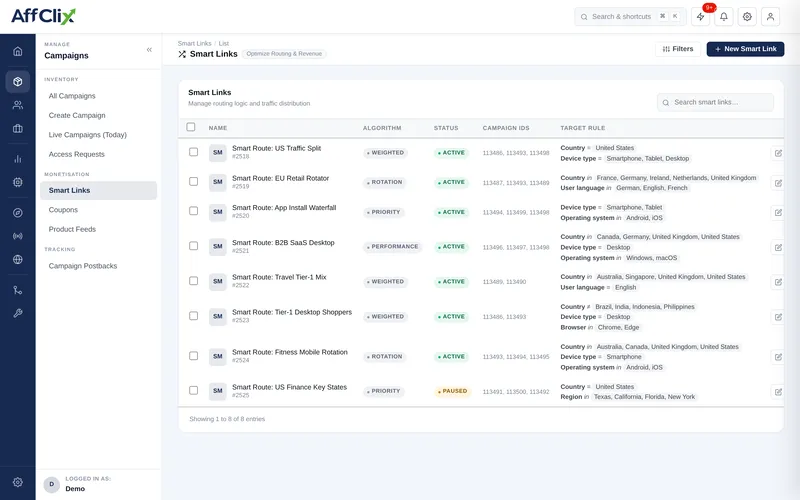Collapse the Campaigns sidebar panel
The height and width of the screenshot is (500, 800).
pos(149,50)
